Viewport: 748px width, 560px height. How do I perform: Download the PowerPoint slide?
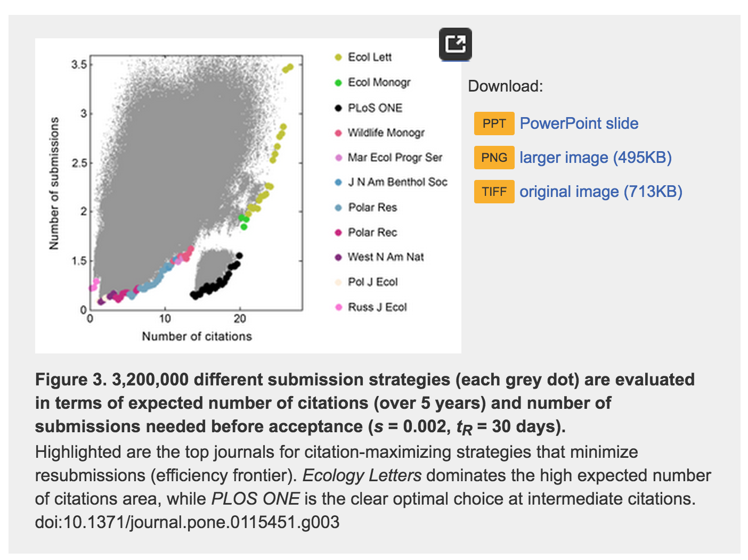pyautogui.click(x=579, y=123)
